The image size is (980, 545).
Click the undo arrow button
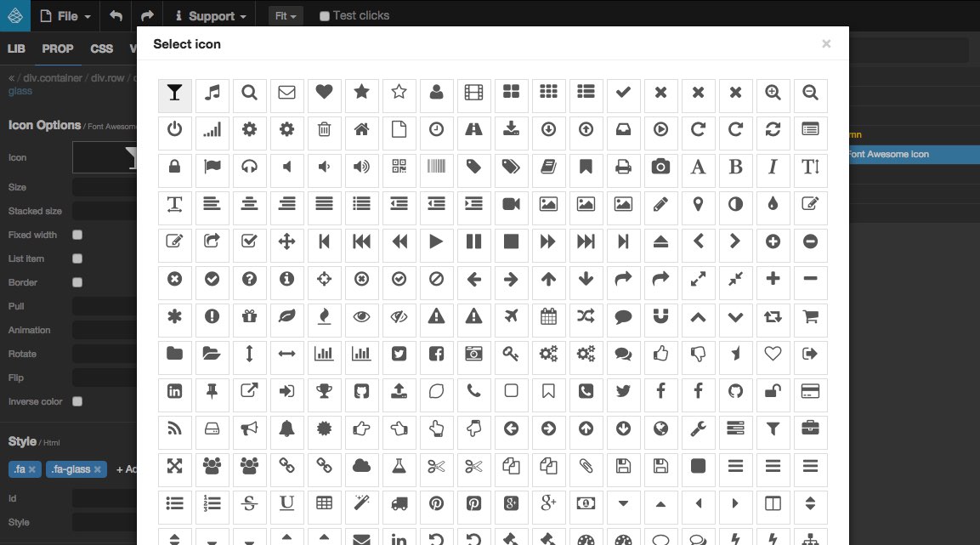coord(117,15)
